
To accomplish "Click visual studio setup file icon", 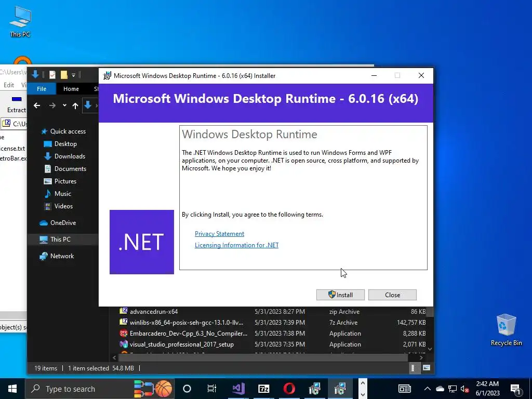I will click(x=124, y=344).
